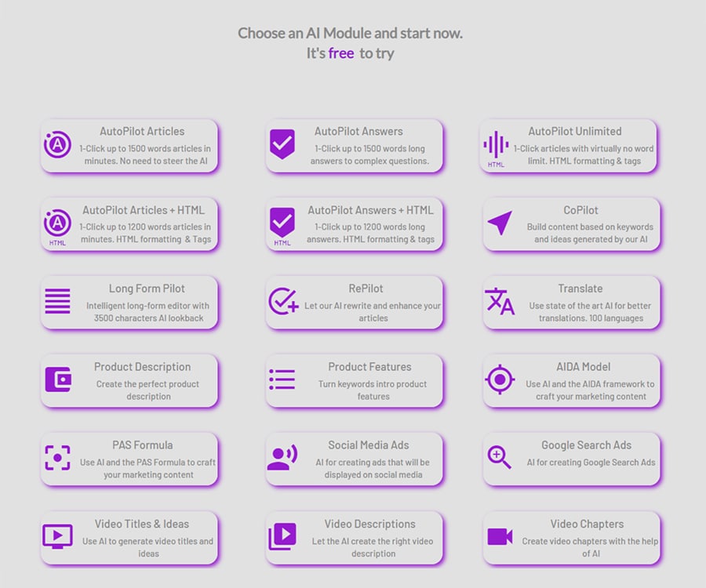Viewport: 706px width, 588px height.
Task: Click the AIDA Model target icon
Action: 500,379
